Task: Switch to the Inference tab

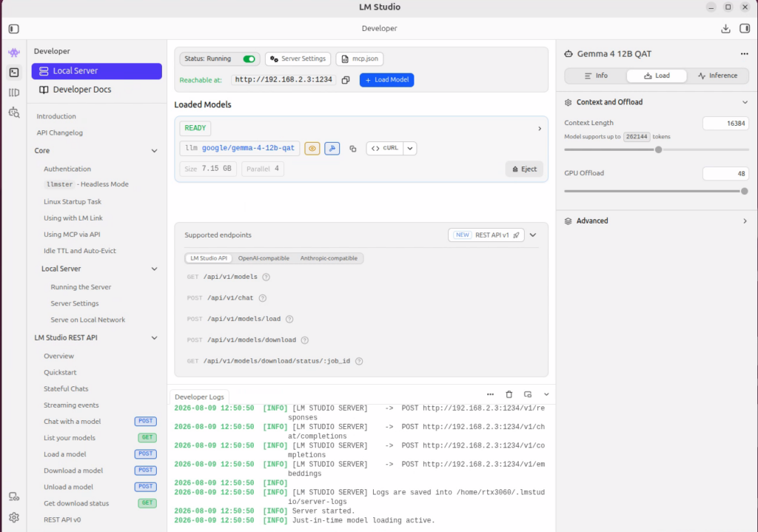Action: tap(717, 76)
